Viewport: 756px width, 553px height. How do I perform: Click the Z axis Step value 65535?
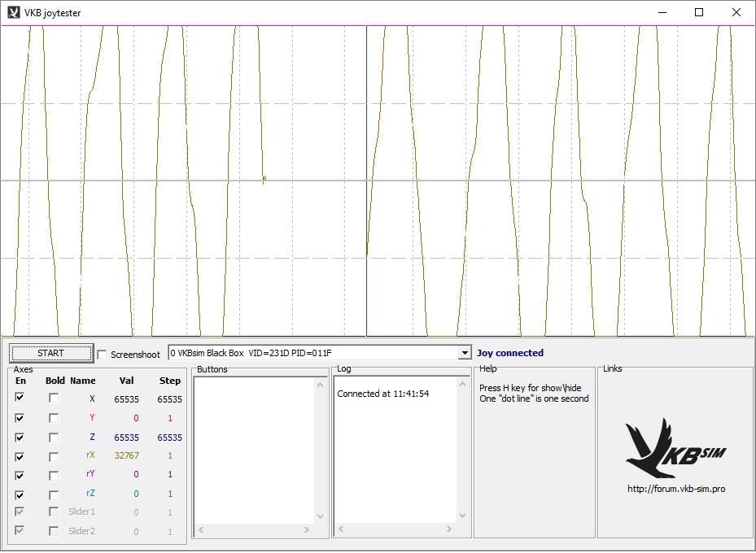[170, 438]
